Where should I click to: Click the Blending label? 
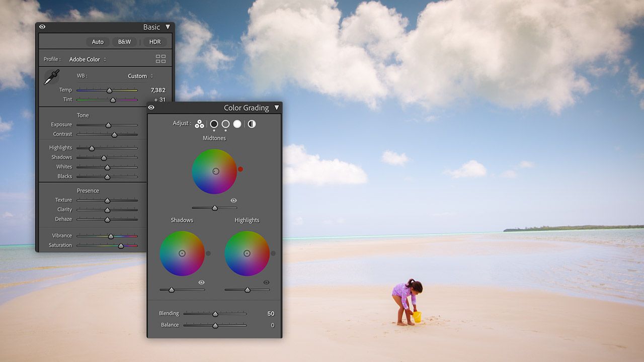pos(169,313)
